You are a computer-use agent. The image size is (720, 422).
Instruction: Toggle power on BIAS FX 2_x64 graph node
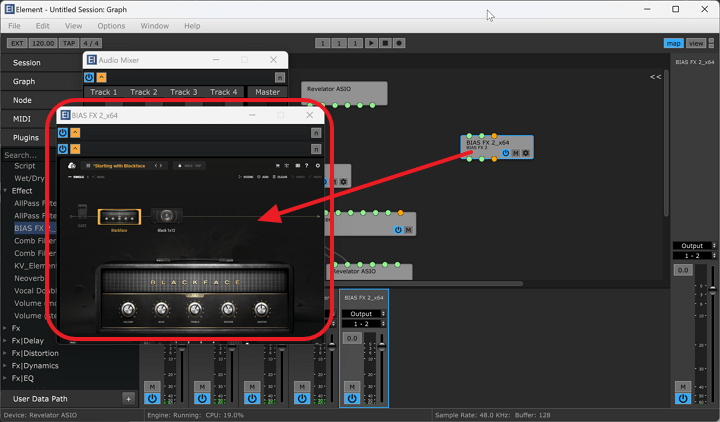tap(506, 153)
